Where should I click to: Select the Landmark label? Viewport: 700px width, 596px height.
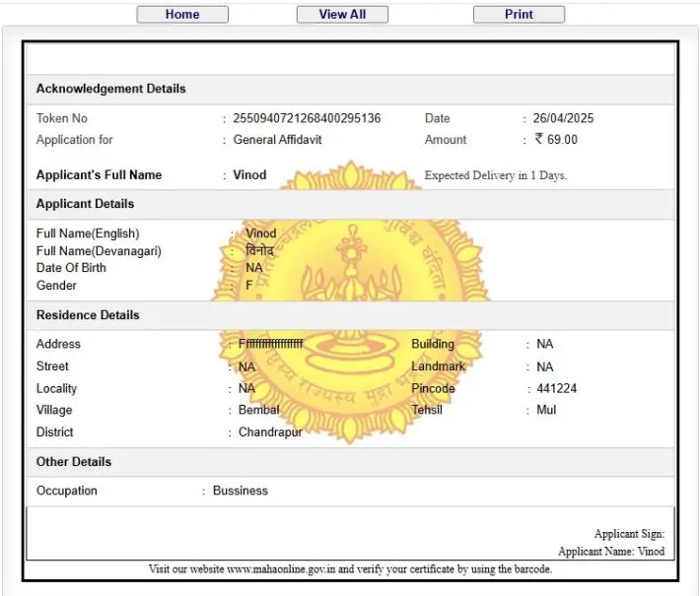click(438, 366)
